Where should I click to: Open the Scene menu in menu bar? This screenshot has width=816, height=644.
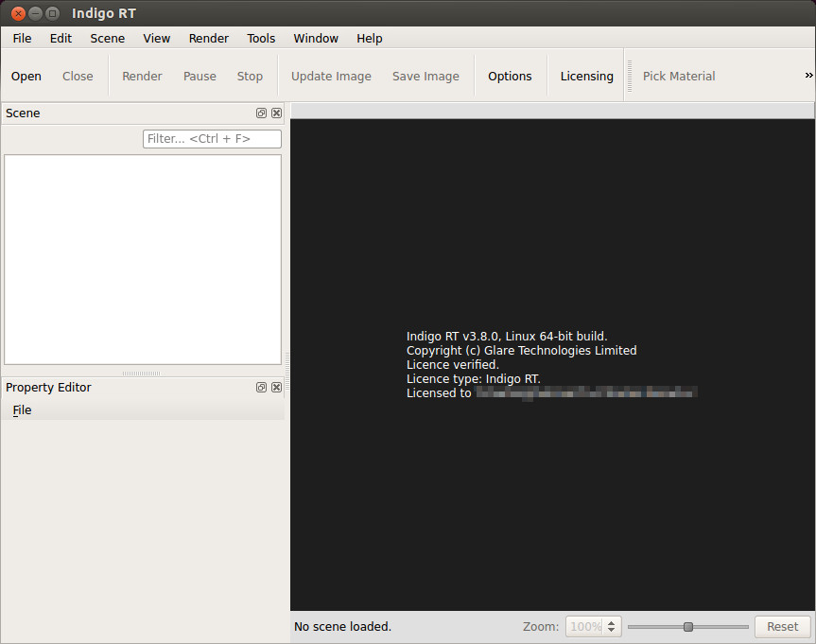pyautogui.click(x=107, y=39)
